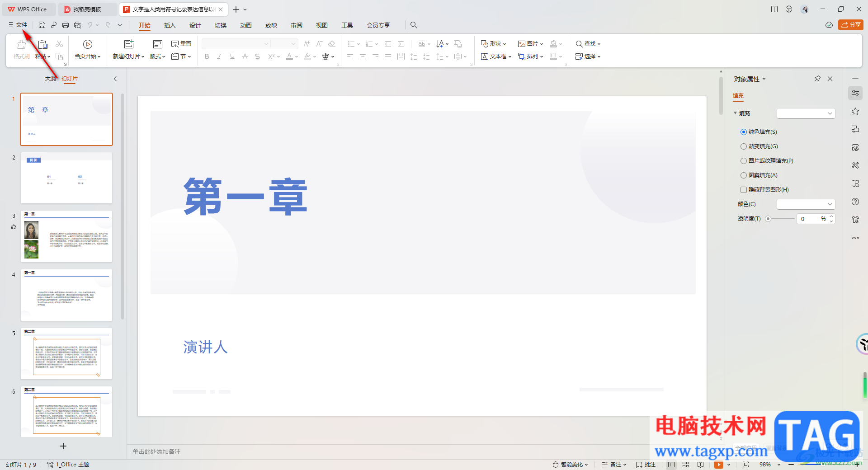Open the 选择 select dropdown
Viewport: 868px width, 470px height.
coord(588,56)
